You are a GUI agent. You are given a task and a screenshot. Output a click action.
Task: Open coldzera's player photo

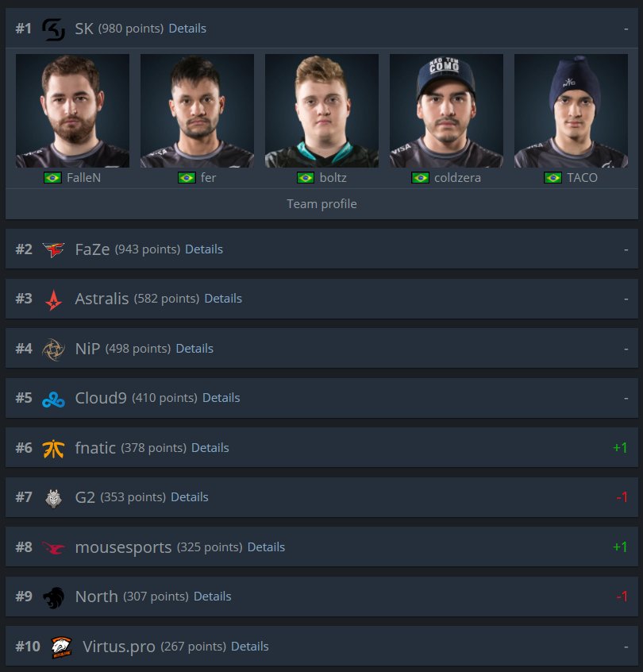point(446,110)
